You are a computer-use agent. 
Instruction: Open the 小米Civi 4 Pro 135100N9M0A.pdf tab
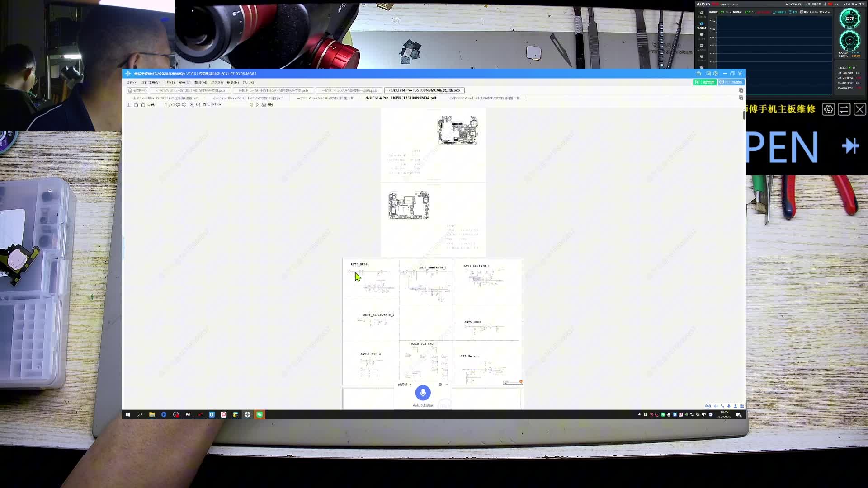[401, 98]
